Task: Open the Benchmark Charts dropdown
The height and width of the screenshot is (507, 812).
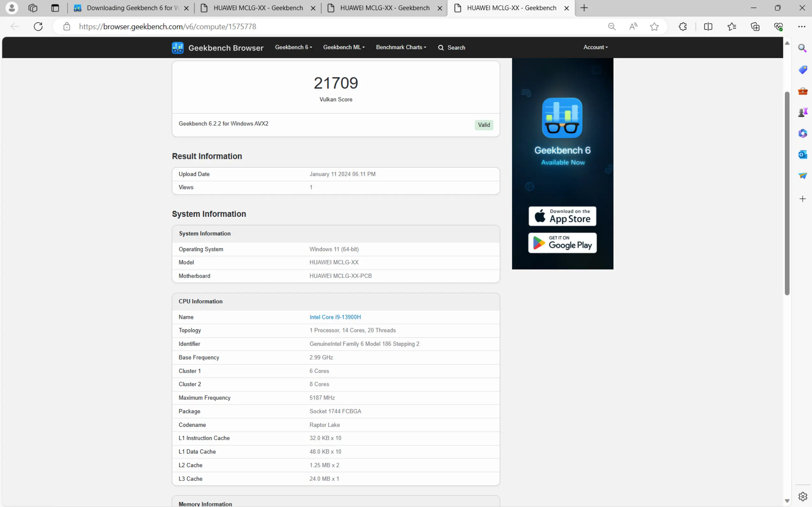Action: [x=401, y=47]
